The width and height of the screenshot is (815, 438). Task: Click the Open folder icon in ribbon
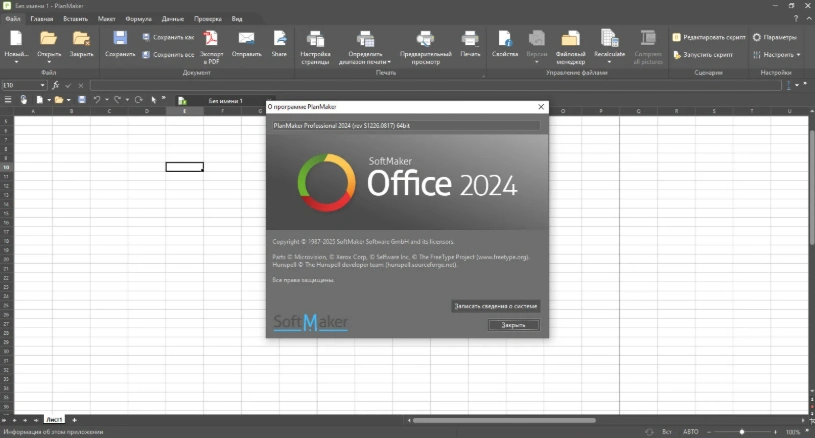click(49, 38)
